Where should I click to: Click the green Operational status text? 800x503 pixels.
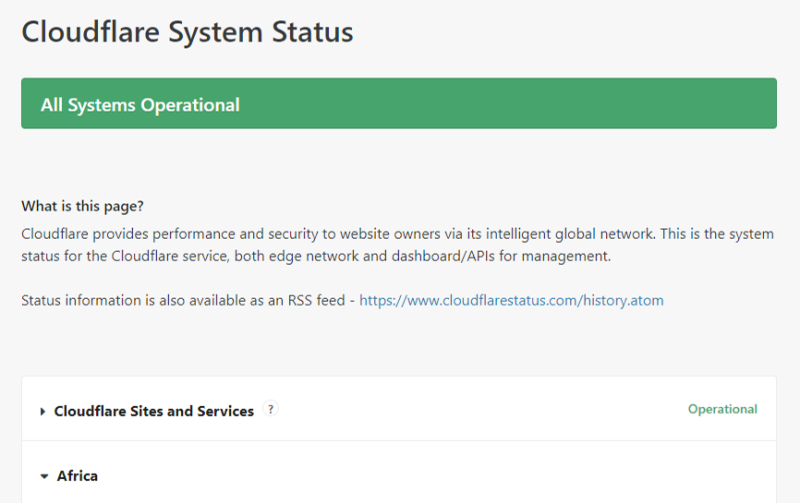[722, 409]
